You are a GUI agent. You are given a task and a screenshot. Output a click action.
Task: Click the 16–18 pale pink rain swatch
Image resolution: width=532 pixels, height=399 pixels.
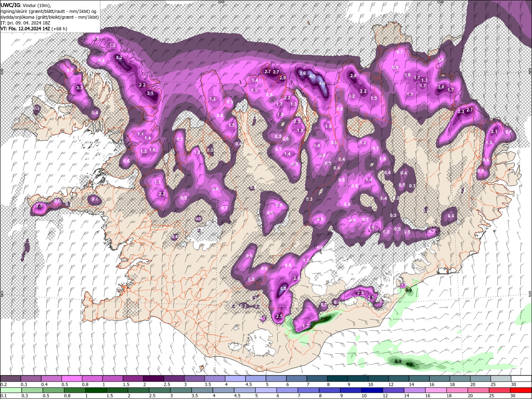436,390
